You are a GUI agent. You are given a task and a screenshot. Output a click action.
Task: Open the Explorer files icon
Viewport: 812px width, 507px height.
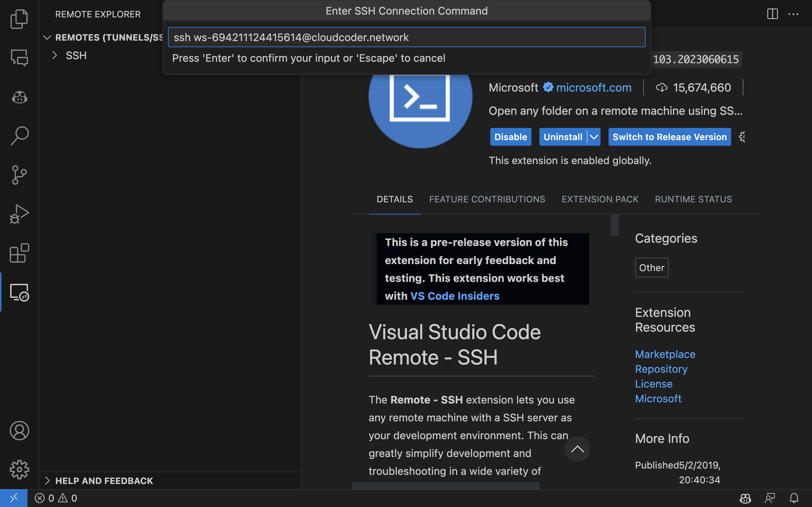click(x=19, y=19)
